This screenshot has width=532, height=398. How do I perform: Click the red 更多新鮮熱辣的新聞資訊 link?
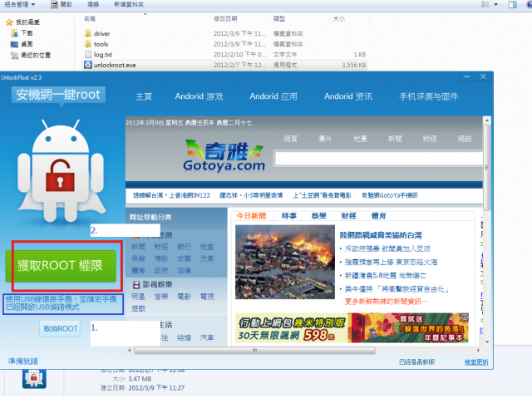point(387,302)
